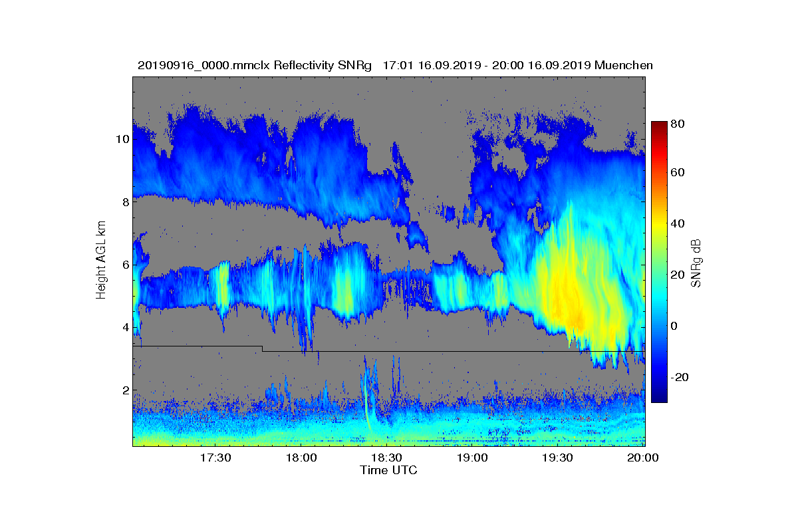
Task: Click the height tick label 2
Action: (x=125, y=390)
